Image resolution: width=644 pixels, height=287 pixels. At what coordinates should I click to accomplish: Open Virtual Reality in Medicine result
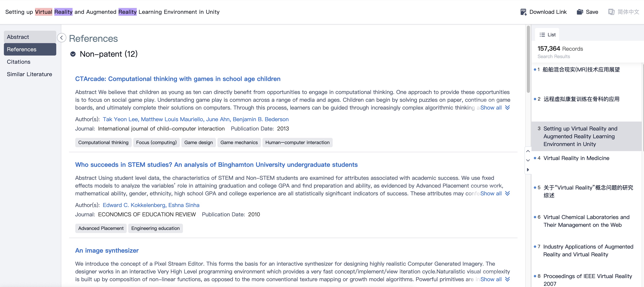(576, 158)
